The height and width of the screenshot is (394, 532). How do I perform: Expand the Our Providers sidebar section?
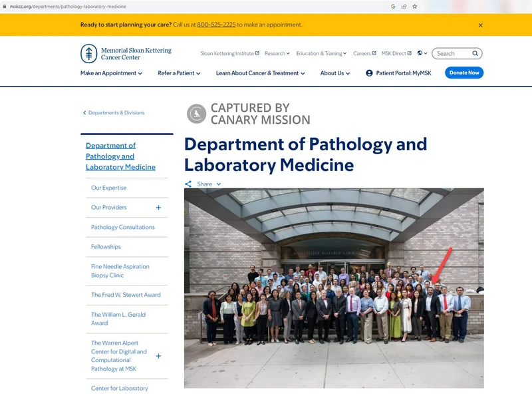(x=158, y=208)
